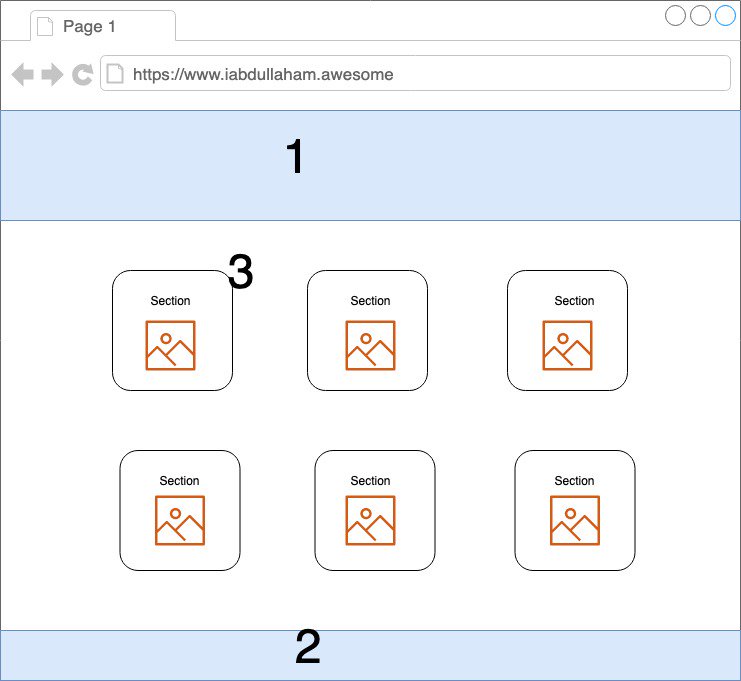
Task: Click the Section label in bottom-right card
Action: click(x=574, y=481)
